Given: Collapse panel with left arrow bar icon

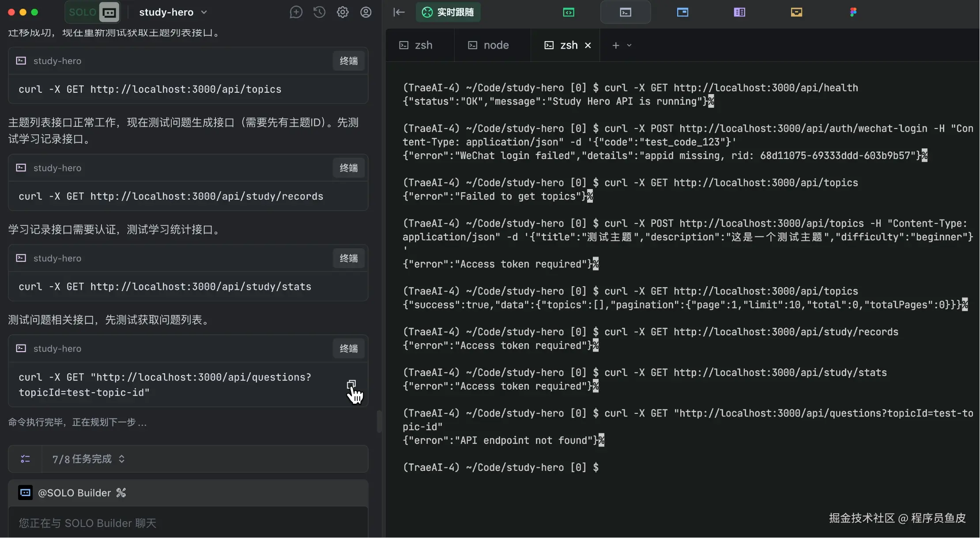Looking at the screenshot, I should 399,12.
